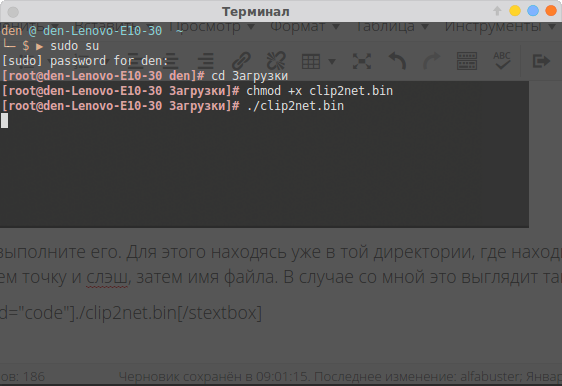The width and height of the screenshot is (562, 386).
Task: Click the insert table grid icon
Action: [x=311, y=61]
